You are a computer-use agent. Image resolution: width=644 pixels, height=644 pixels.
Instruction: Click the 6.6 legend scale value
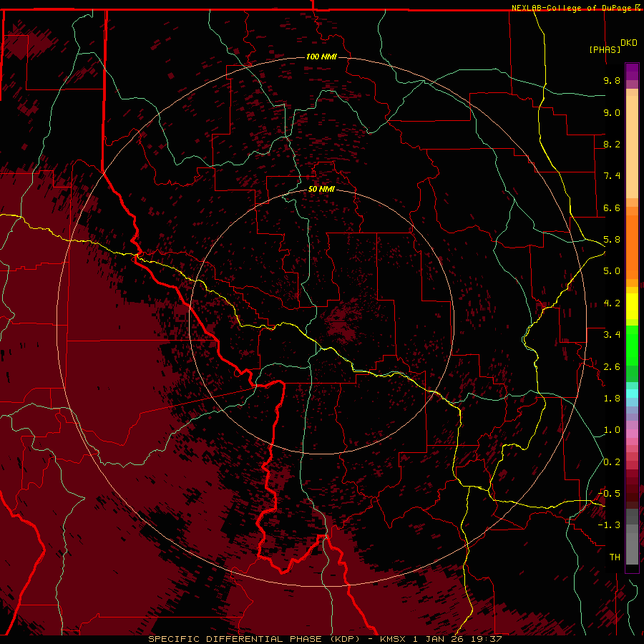612,208
